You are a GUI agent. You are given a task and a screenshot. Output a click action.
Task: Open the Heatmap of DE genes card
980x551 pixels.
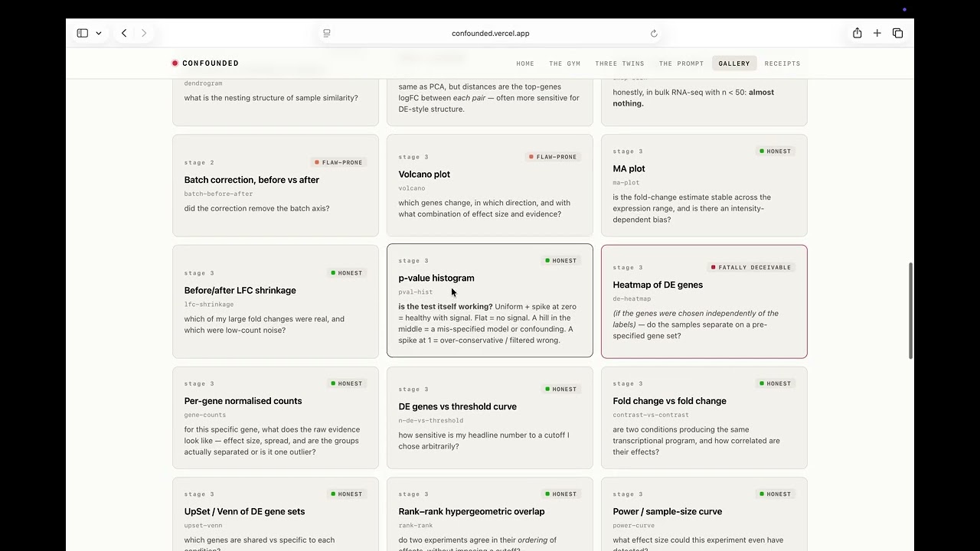(704, 302)
